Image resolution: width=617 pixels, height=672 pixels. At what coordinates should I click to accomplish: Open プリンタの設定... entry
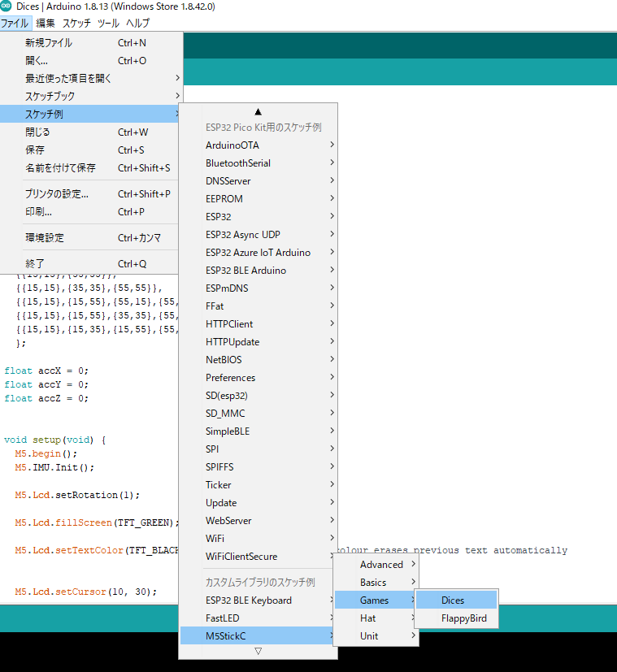pos(89,194)
